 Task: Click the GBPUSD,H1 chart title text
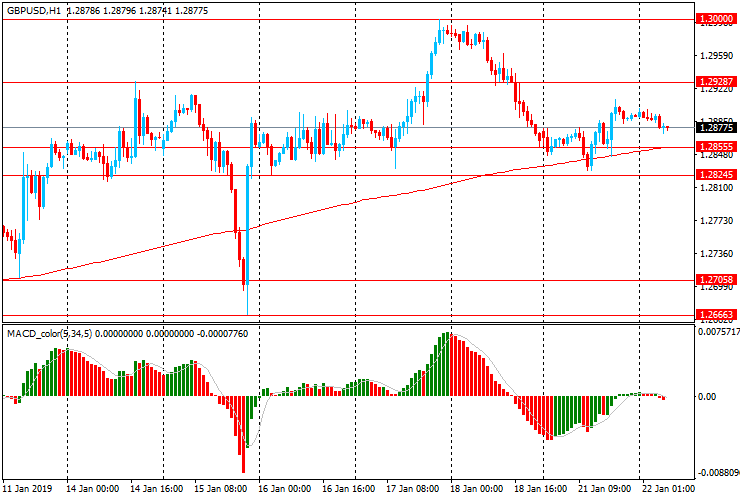point(34,10)
